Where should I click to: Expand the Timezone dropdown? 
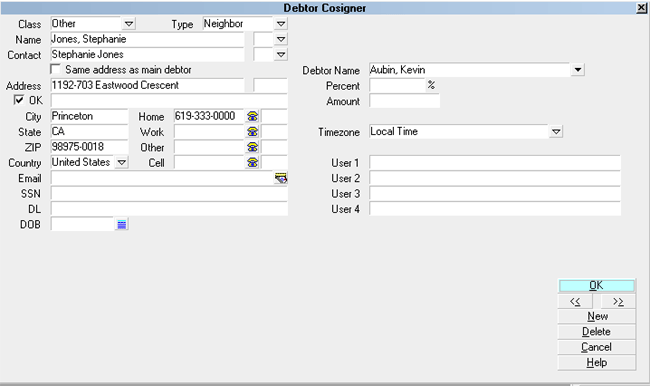556,131
